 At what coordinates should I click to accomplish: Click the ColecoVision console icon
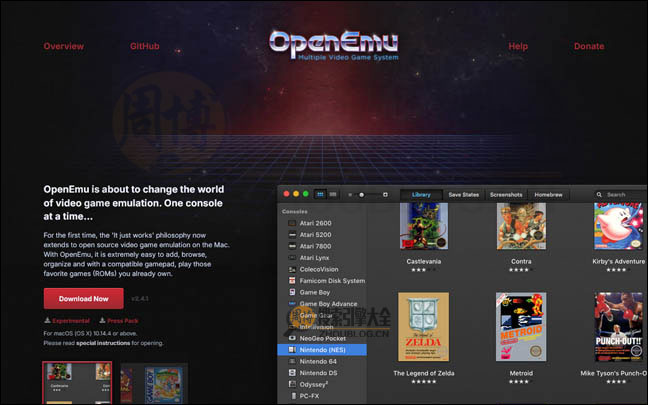coord(292,269)
